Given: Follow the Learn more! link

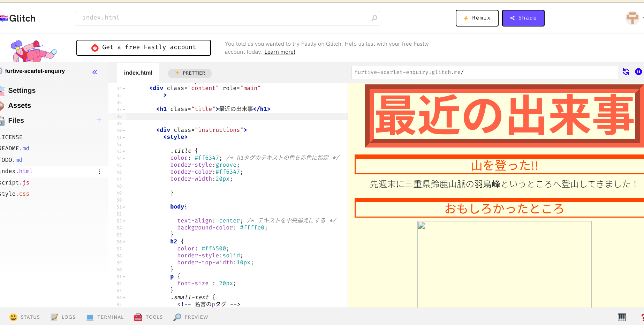Looking at the screenshot, I should click(x=280, y=52).
